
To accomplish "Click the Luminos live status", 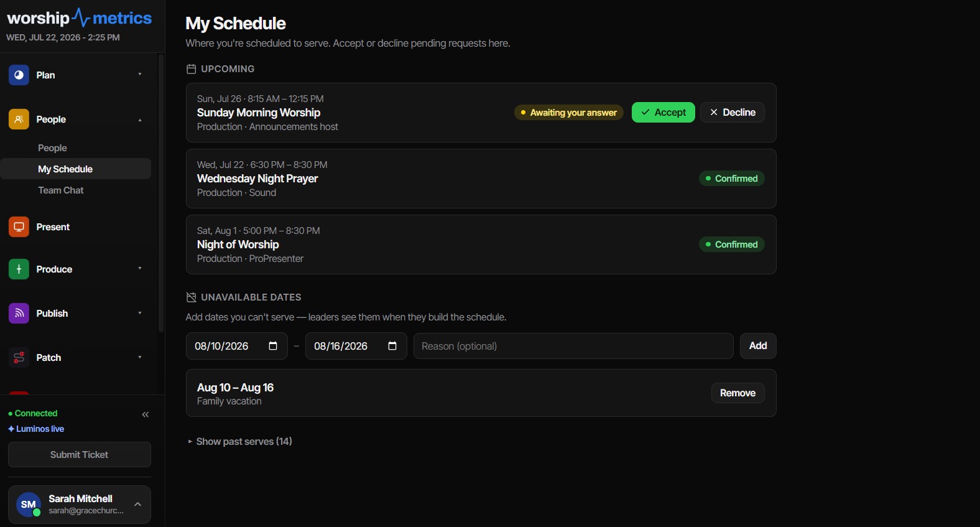I will 36,429.
